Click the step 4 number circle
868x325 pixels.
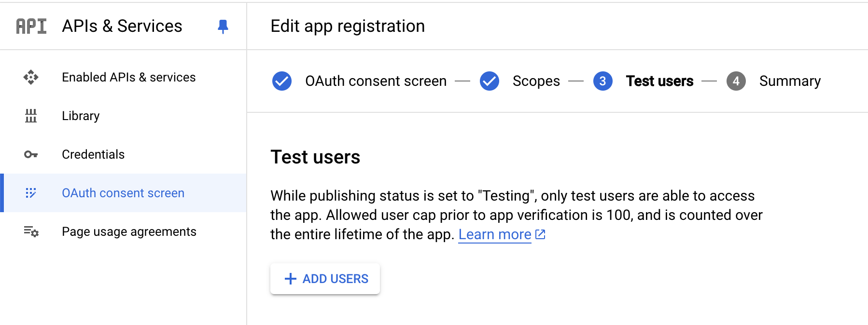click(x=736, y=81)
